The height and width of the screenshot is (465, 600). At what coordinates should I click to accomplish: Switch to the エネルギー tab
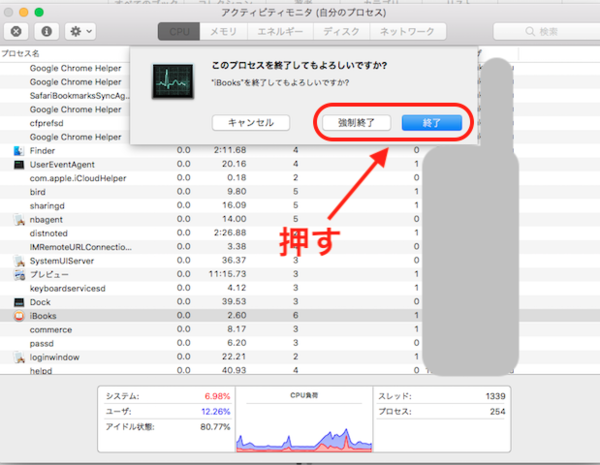[x=280, y=31]
